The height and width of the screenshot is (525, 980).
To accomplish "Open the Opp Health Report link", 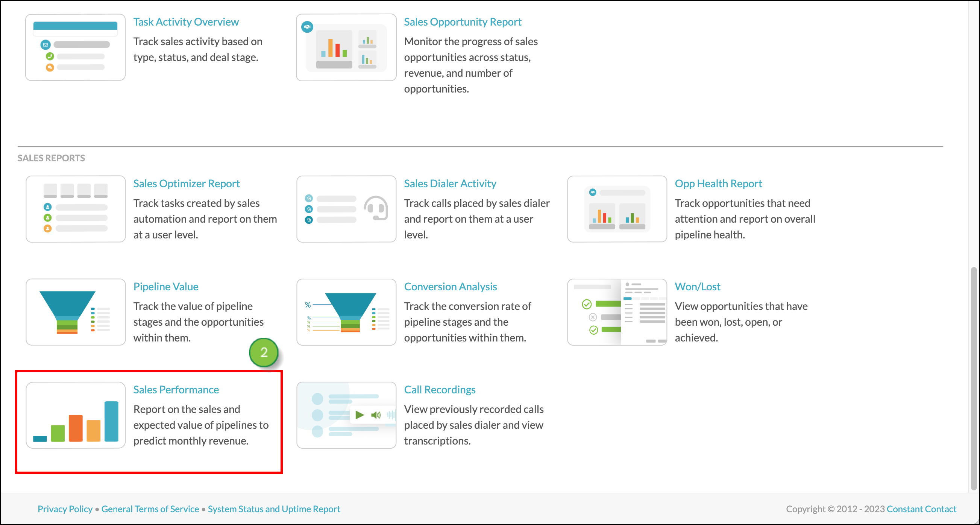I will click(x=718, y=184).
